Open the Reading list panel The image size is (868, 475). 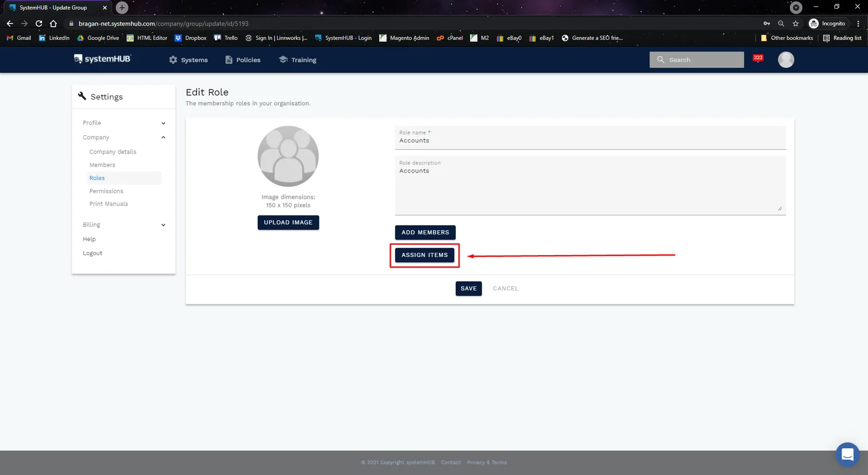coord(842,38)
